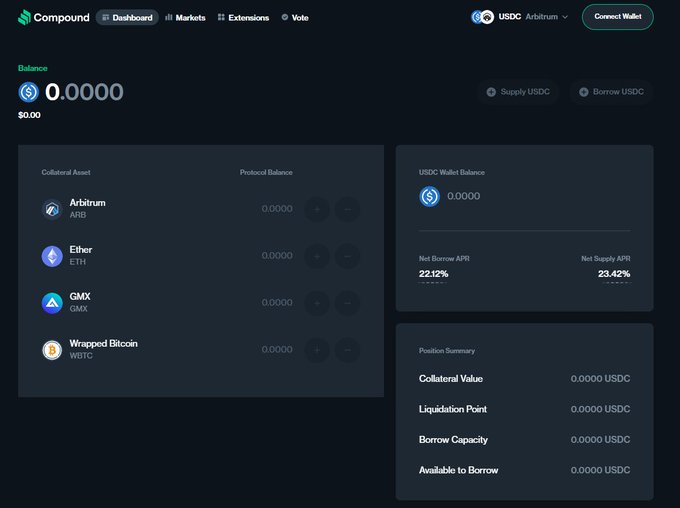The width and height of the screenshot is (680, 508).
Task: Click the wallet balance value 0.0000
Action: point(464,196)
